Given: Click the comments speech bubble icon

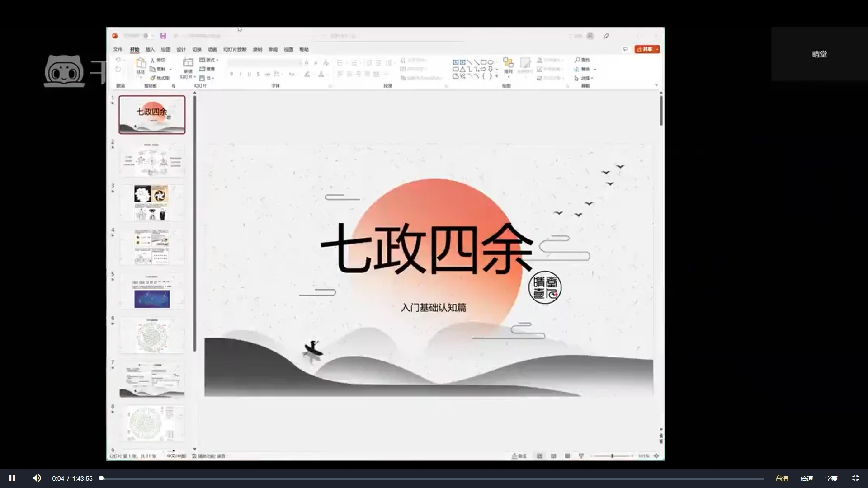Looking at the screenshot, I should click(x=626, y=49).
